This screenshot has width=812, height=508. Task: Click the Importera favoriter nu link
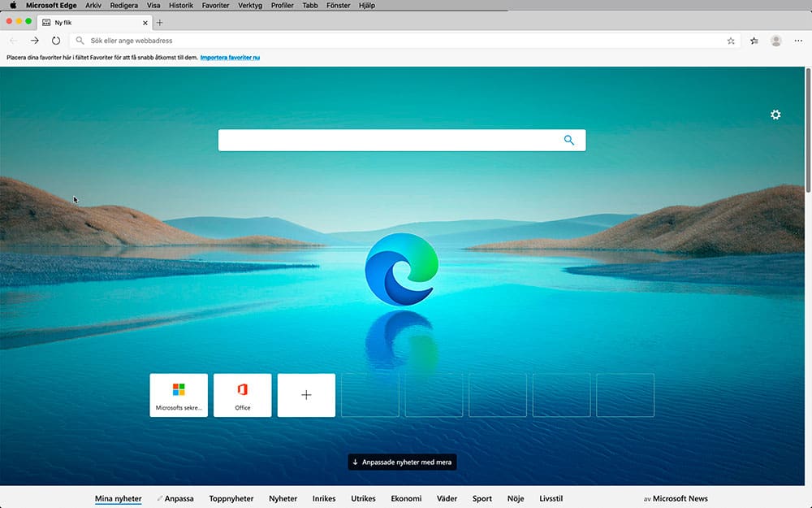tap(230, 58)
